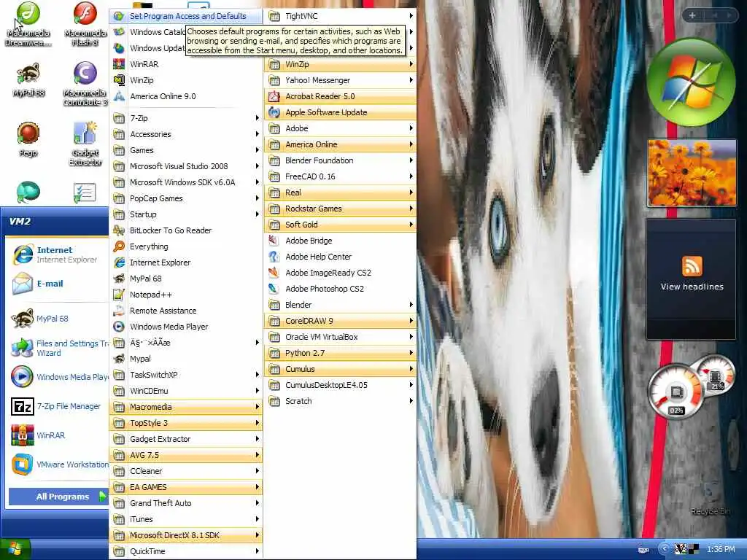Launch WinRAR from All Programs list
Screen dimensions: 747x560
click(186, 64)
